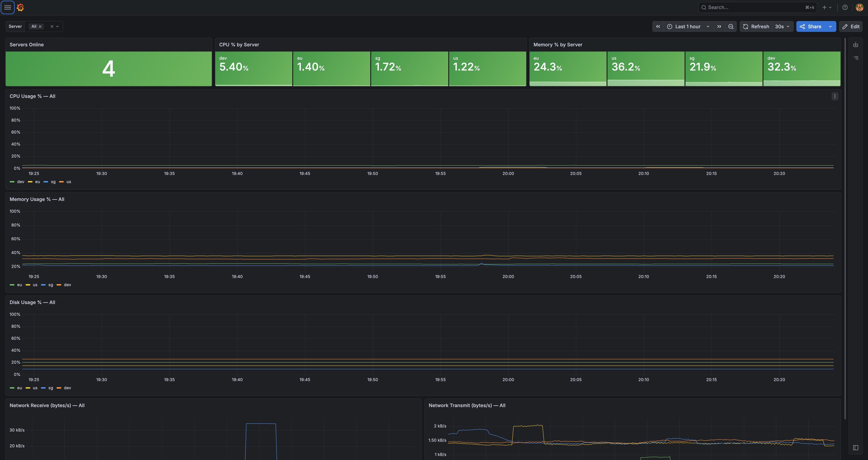Screen dimensions: 868x460
Task: Click the Network Receive panel title
Action: (47, 406)
